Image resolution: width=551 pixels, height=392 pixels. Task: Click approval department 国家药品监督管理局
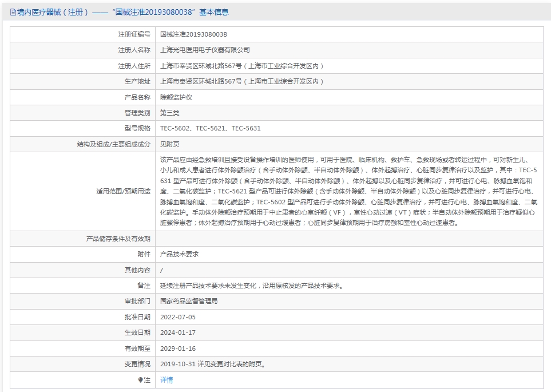(x=189, y=301)
